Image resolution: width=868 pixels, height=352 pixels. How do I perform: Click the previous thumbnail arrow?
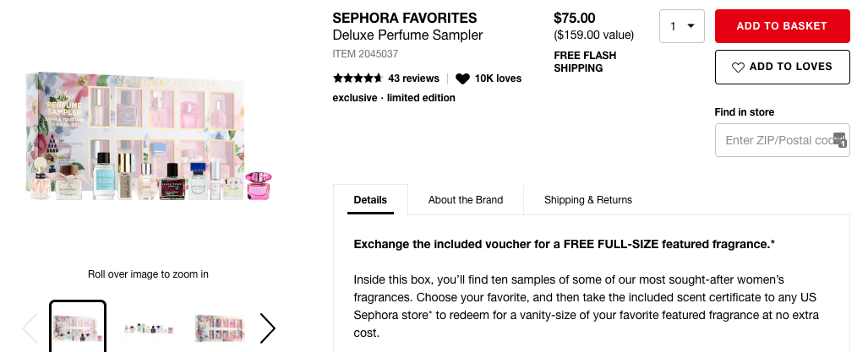click(x=30, y=328)
